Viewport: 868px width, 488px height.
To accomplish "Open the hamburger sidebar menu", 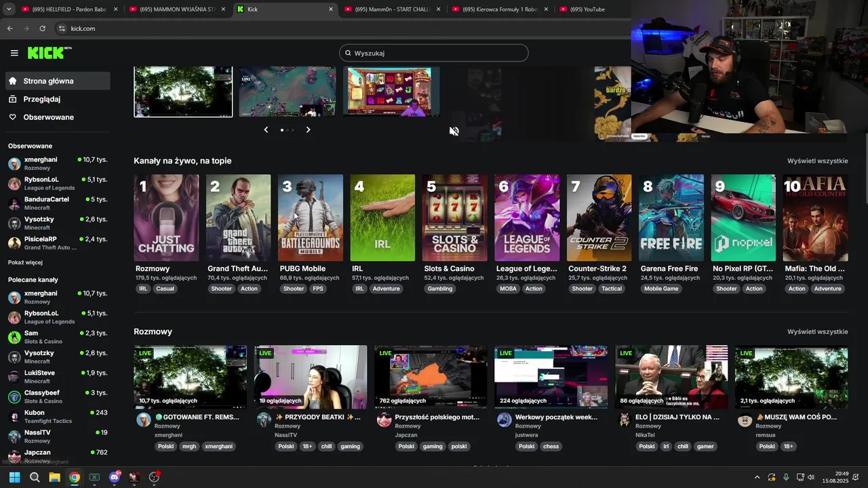I will click(14, 53).
